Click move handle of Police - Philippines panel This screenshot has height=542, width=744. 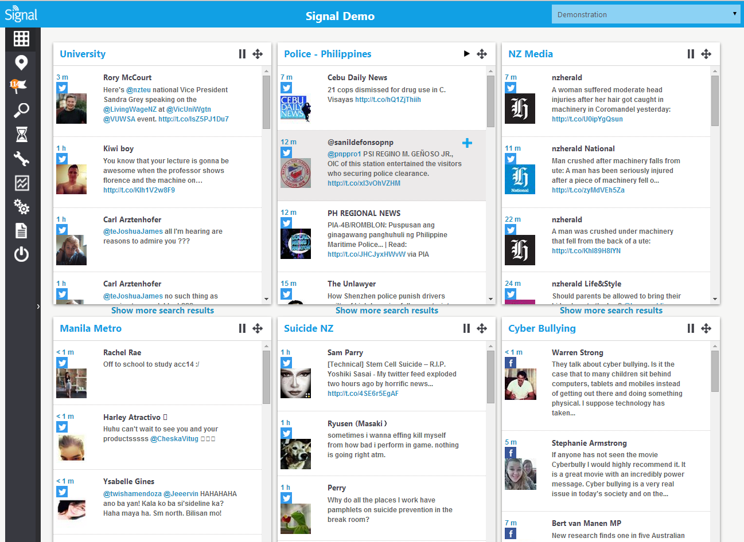(x=482, y=54)
